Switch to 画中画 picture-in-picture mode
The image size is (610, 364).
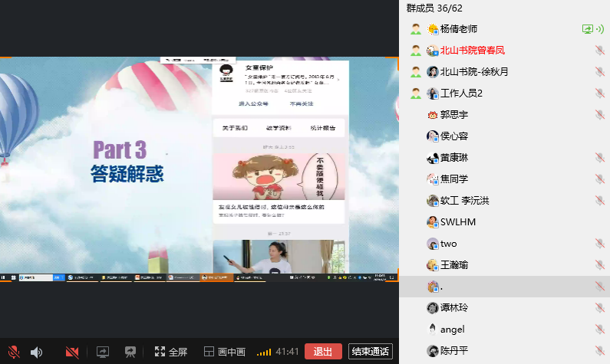(x=224, y=352)
